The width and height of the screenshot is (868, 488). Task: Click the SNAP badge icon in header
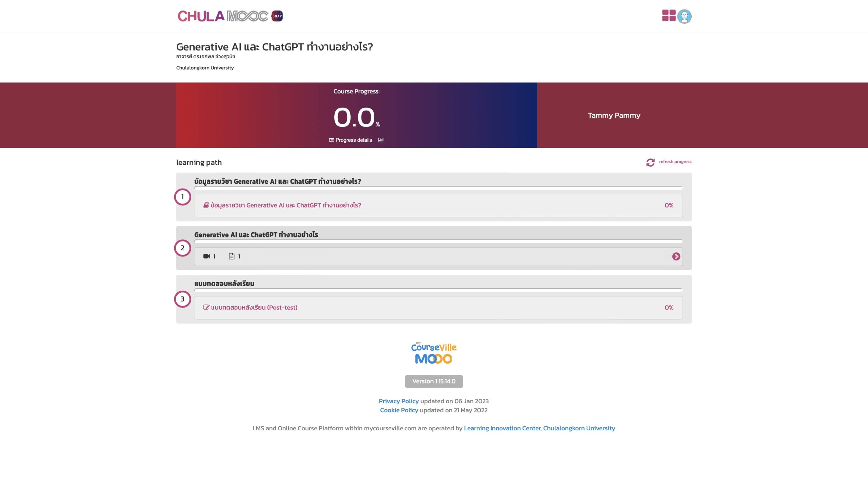pyautogui.click(x=277, y=16)
